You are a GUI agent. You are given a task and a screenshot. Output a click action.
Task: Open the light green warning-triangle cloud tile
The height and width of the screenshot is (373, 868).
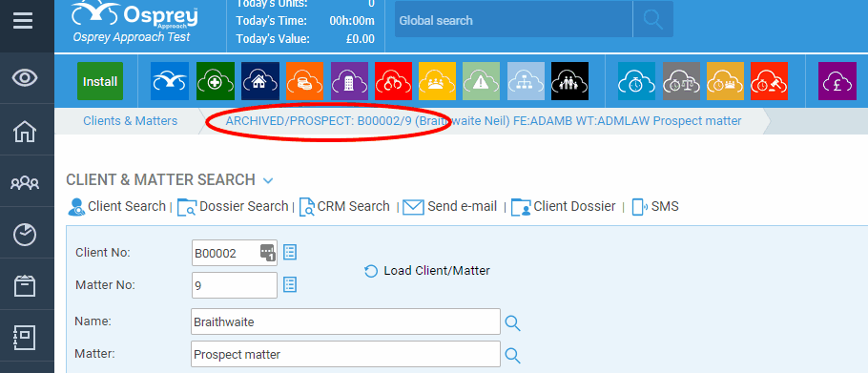tap(481, 81)
